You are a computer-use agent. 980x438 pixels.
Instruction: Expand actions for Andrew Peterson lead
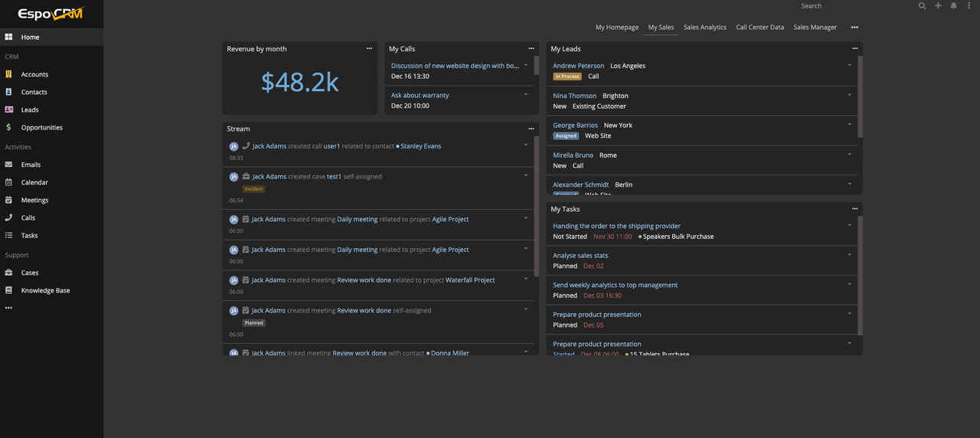(x=849, y=65)
